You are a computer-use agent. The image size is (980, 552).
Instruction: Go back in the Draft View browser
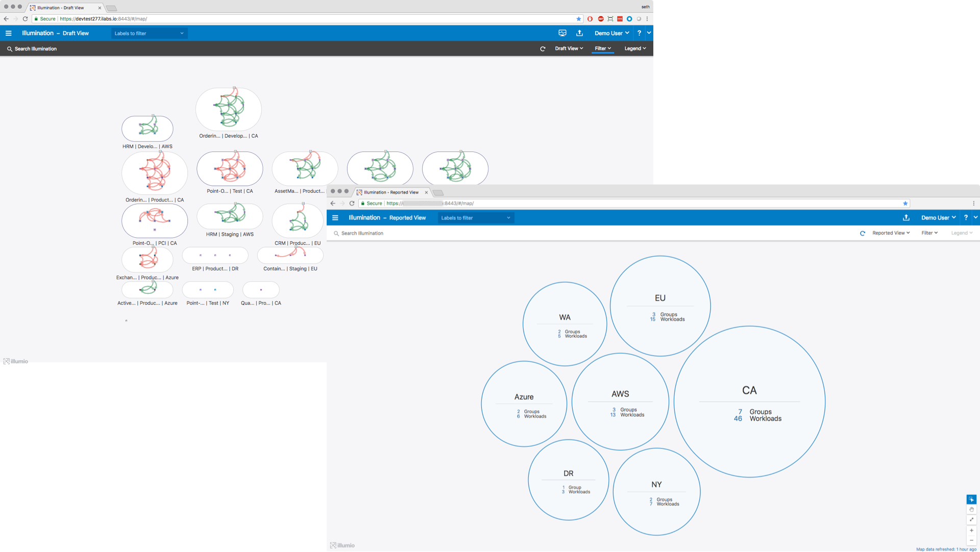click(x=6, y=19)
